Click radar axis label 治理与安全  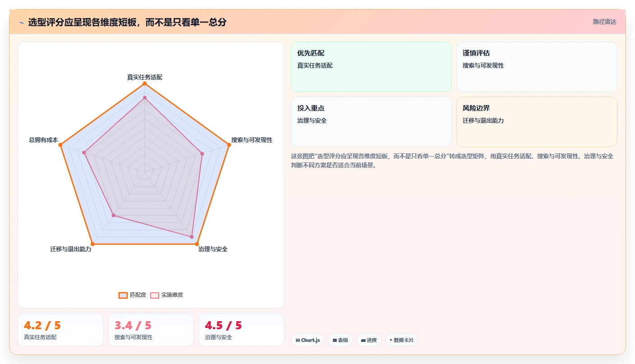[213, 249]
